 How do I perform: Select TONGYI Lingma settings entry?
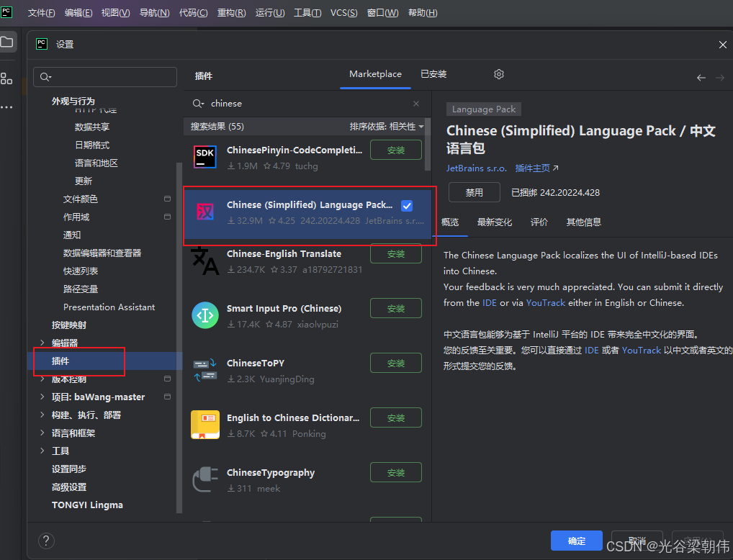pyautogui.click(x=87, y=505)
